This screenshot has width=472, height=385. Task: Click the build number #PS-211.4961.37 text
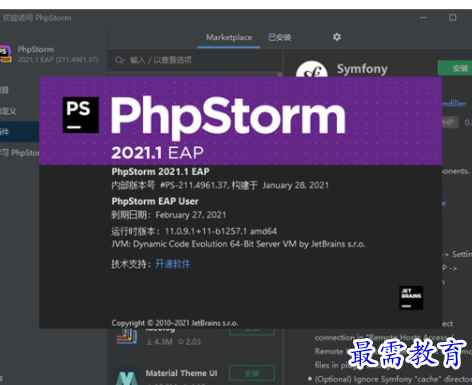coord(194,185)
